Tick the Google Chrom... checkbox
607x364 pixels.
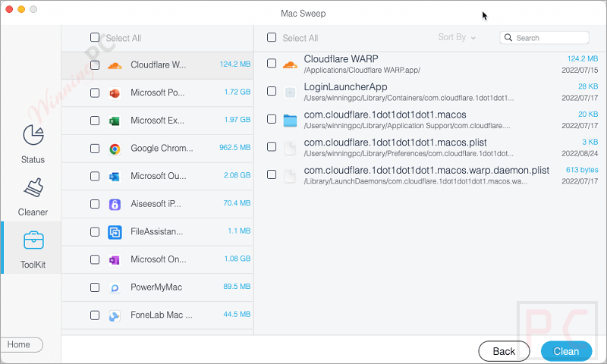pyautogui.click(x=95, y=149)
